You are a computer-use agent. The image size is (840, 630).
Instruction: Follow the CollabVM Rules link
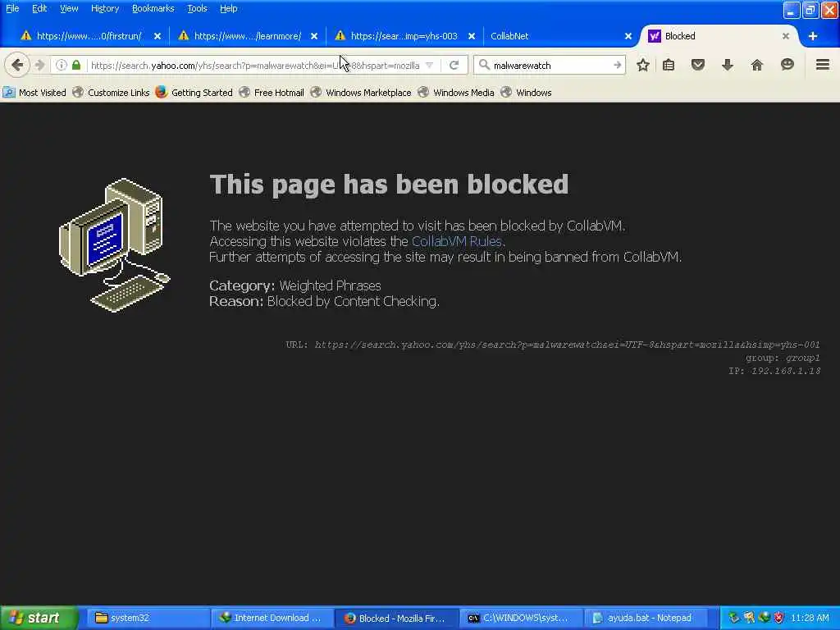456,241
